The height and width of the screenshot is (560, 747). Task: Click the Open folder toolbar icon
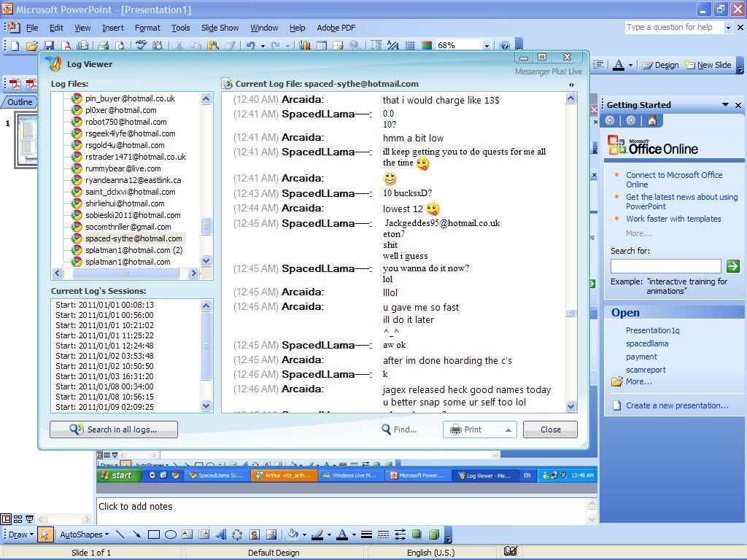coord(32,45)
